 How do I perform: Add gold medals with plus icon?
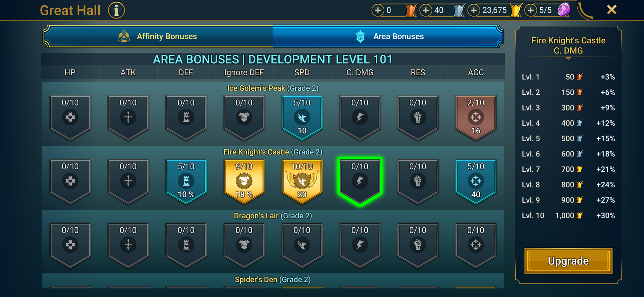click(x=474, y=10)
